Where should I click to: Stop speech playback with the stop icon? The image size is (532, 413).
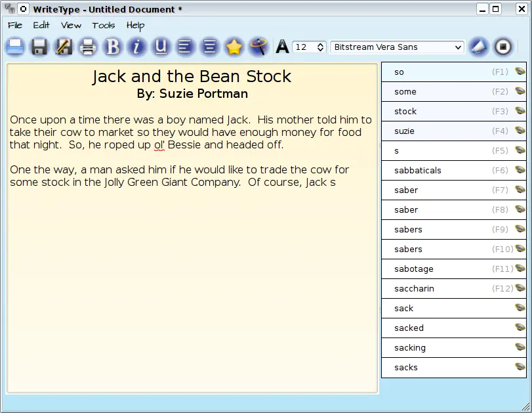tap(503, 47)
